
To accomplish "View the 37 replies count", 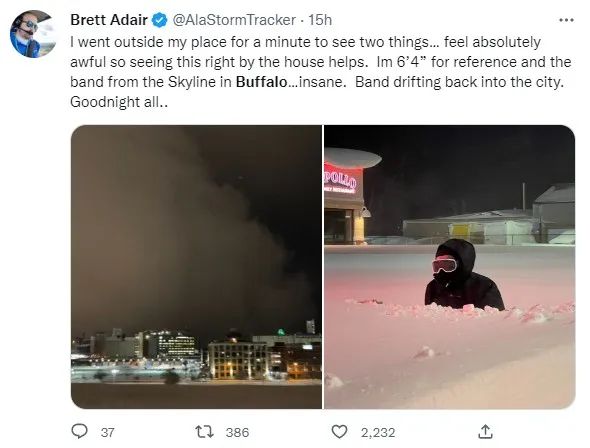I will [107, 432].
